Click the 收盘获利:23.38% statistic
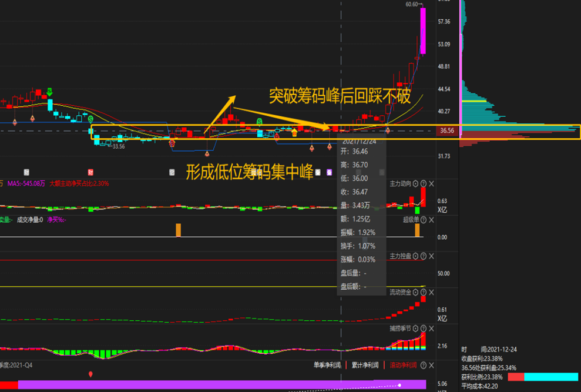 pyautogui.click(x=482, y=359)
